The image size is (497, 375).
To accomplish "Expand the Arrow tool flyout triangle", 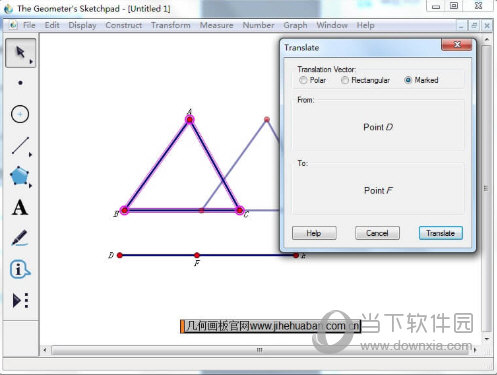I will point(31,62).
